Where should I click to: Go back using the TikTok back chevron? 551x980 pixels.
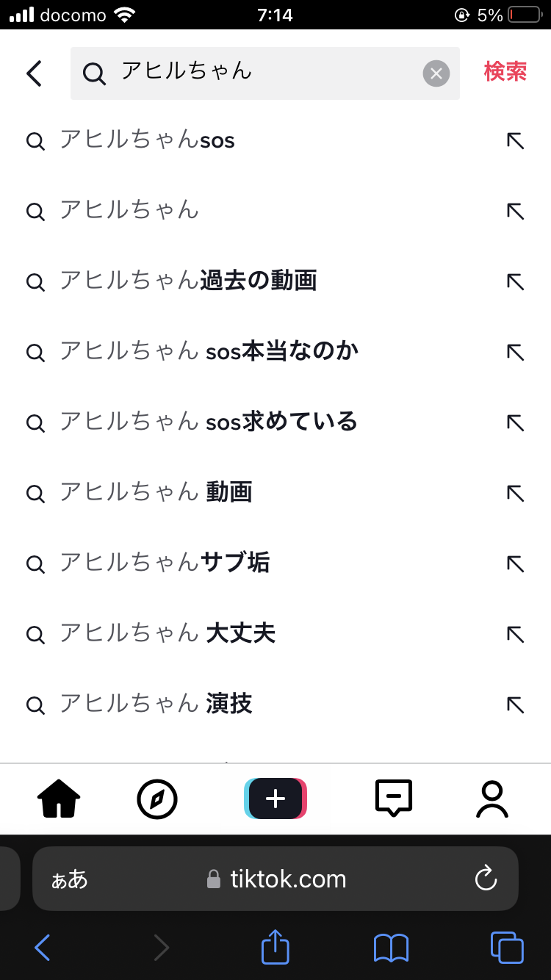tap(34, 73)
